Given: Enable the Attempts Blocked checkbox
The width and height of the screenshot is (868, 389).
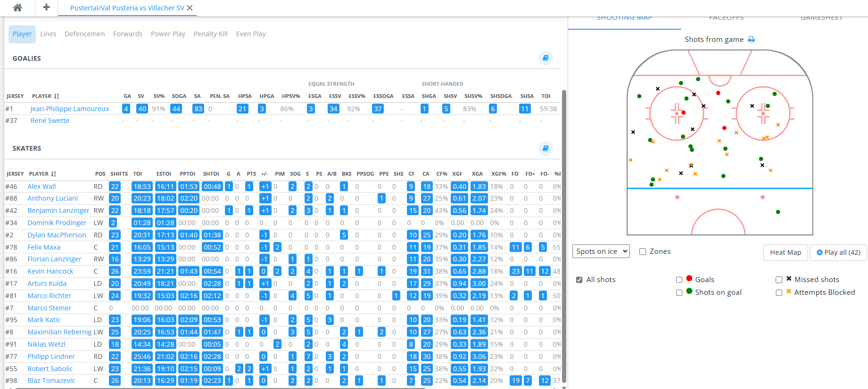Looking at the screenshot, I should [779, 292].
